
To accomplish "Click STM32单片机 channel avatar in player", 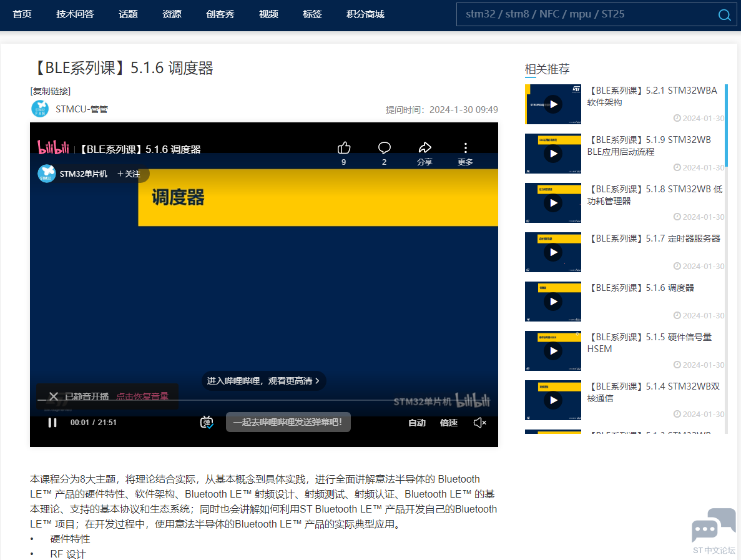I will (x=46, y=174).
